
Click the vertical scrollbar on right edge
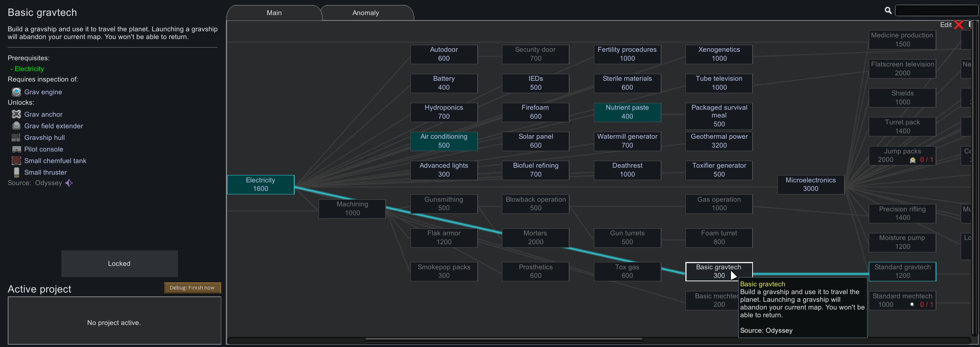point(975,178)
